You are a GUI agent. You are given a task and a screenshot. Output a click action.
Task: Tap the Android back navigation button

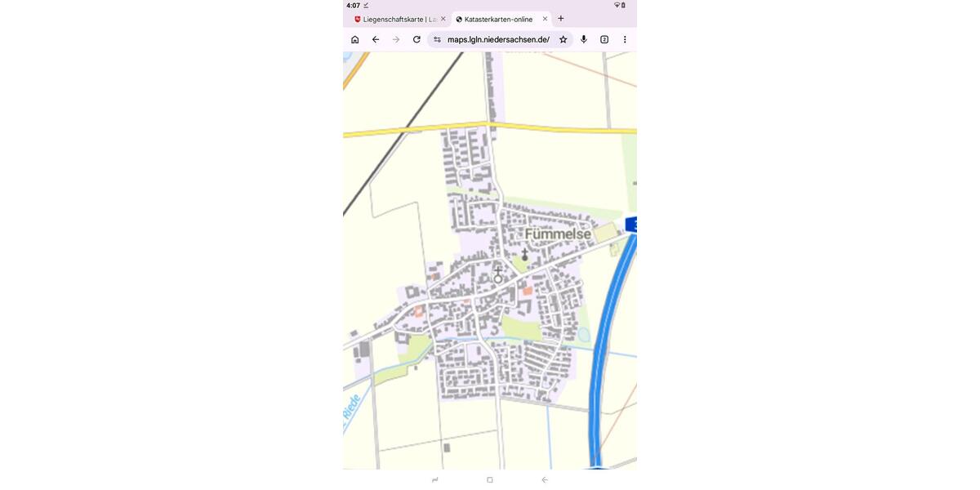tap(545, 479)
